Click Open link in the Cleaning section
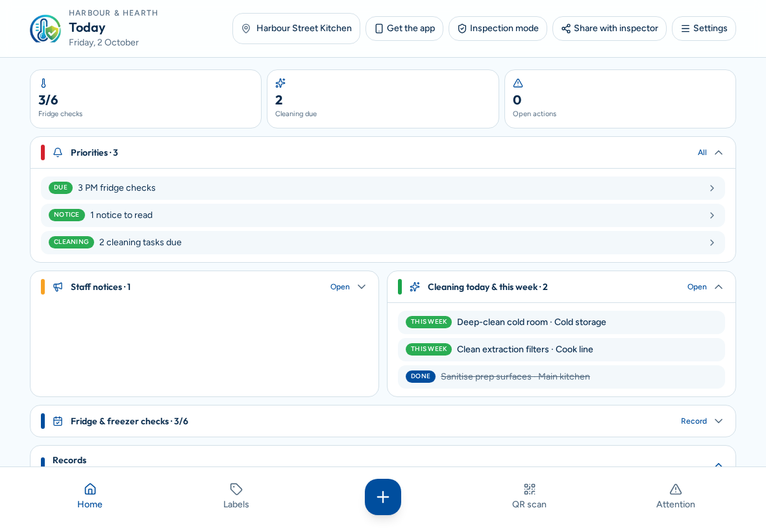Viewport: 766px width, 532px height. pos(697,287)
